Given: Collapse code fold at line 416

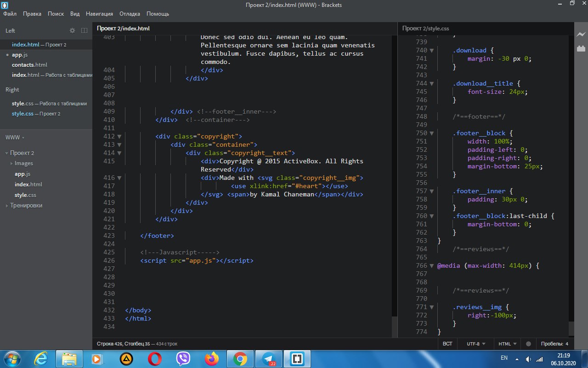Looking at the screenshot, I should [119, 178].
